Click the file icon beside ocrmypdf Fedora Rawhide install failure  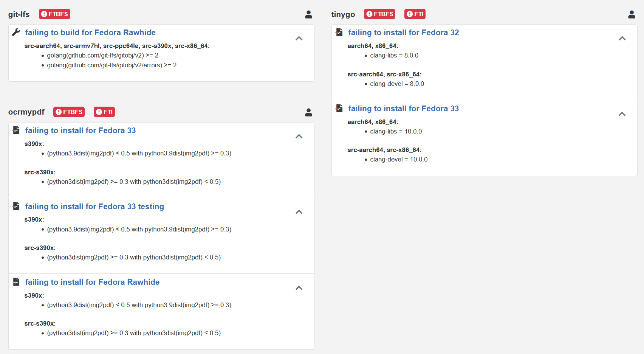[x=16, y=282]
